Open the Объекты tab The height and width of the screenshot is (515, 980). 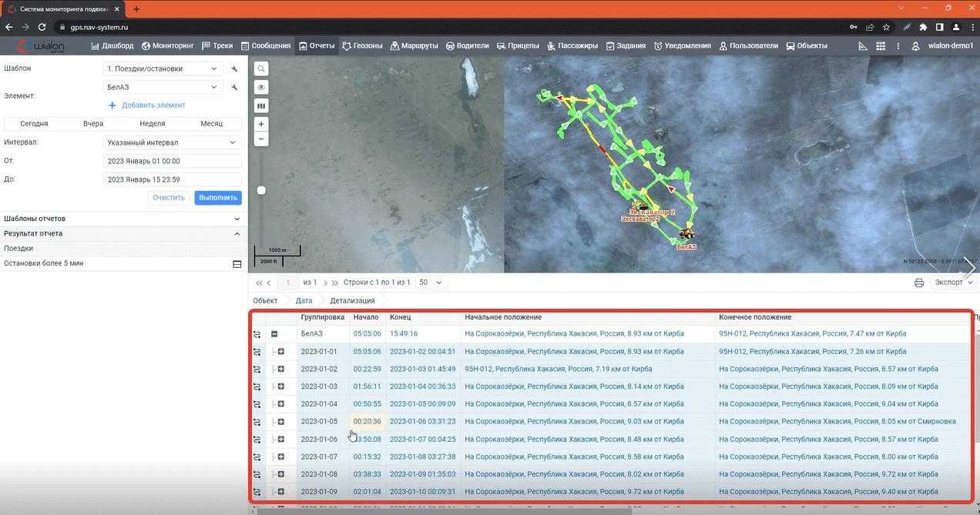[x=806, y=46]
